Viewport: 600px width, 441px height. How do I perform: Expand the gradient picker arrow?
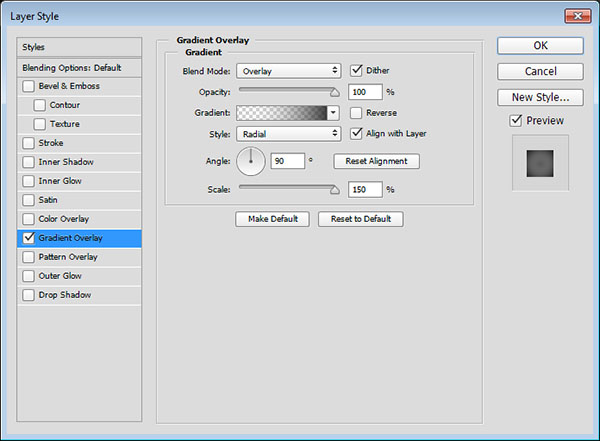[x=333, y=113]
